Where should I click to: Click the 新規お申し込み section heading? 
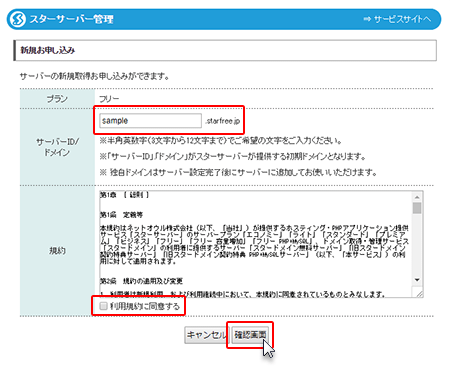coord(48,50)
